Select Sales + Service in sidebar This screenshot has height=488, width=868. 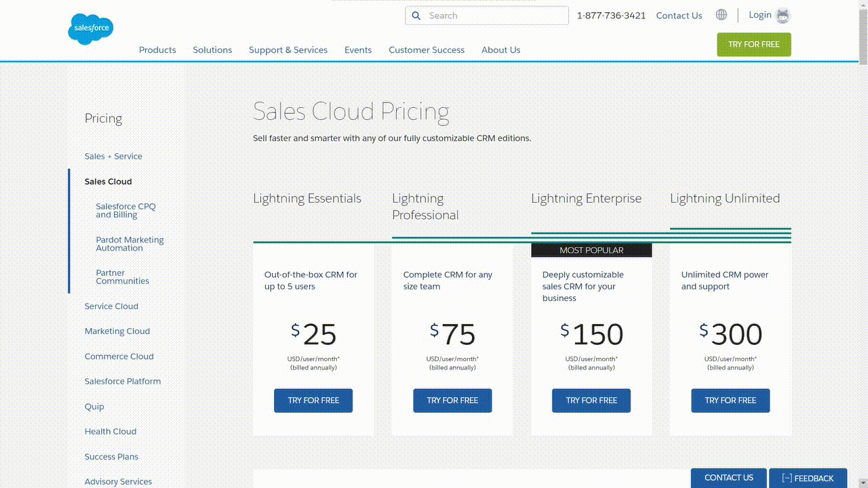click(113, 157)
